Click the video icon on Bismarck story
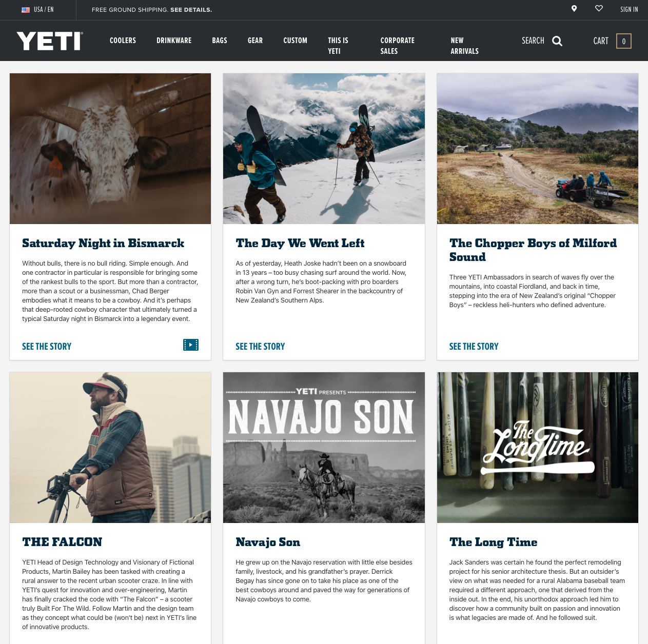648x644 pixels. click(x=191, y=345)
